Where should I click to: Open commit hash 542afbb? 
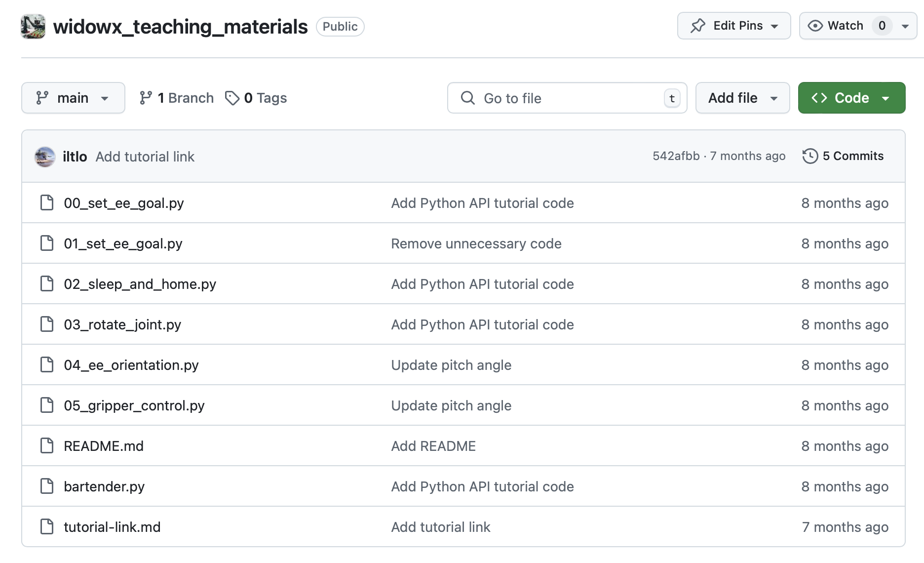[676, 156]
